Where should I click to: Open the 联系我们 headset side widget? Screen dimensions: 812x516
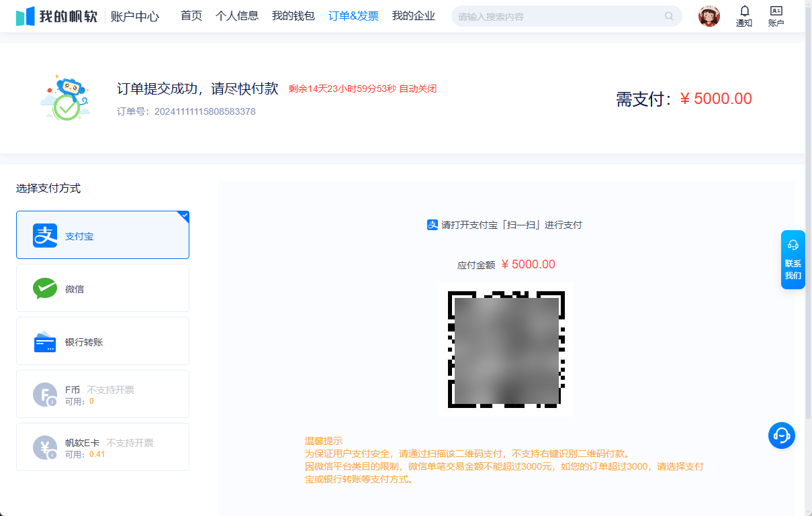[x=793, y=260]
